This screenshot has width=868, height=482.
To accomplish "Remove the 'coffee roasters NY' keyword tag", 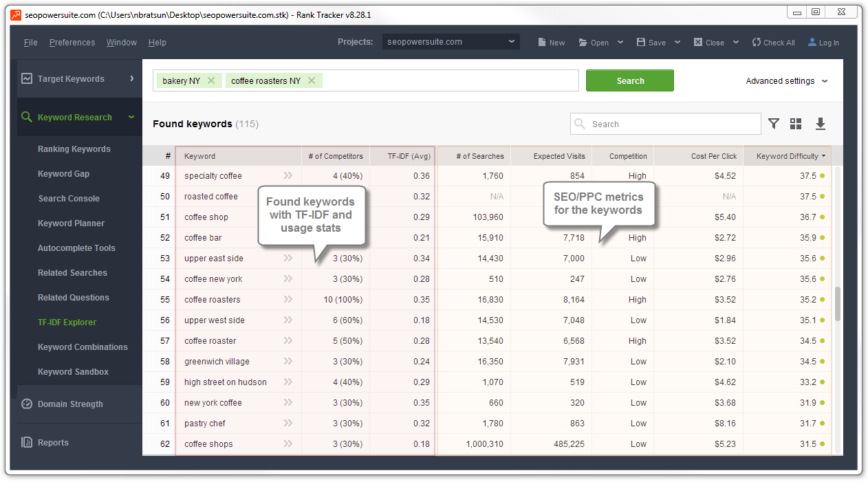I will pos(312,80).
